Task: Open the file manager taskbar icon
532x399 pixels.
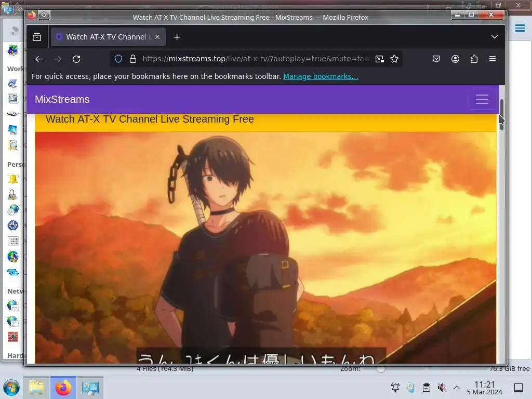Action: click(36, 388)
